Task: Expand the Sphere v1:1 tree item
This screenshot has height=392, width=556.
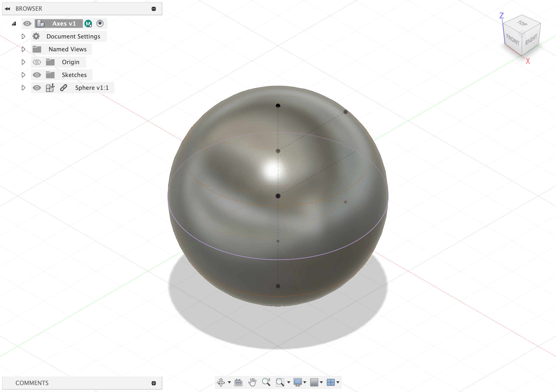Action: 23,88
